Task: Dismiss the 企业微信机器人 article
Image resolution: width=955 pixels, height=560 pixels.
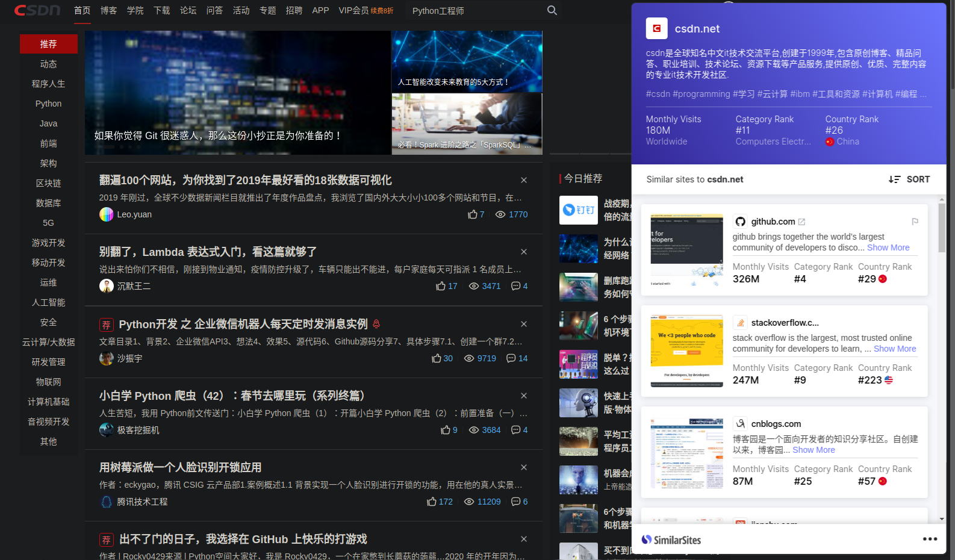Action: 524,324
